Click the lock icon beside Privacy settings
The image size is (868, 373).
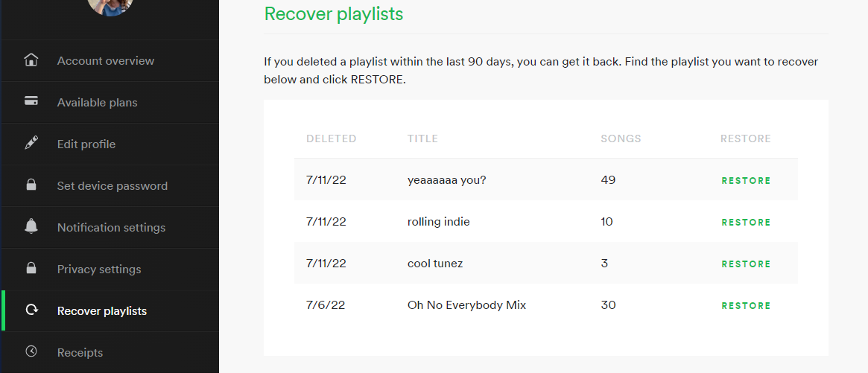click(x=31, y=269)
